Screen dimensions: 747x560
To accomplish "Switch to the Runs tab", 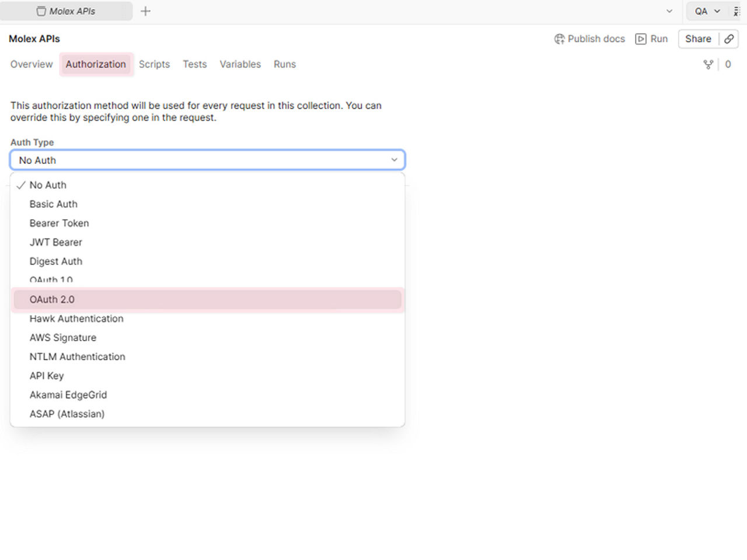I will coord(285,64).
